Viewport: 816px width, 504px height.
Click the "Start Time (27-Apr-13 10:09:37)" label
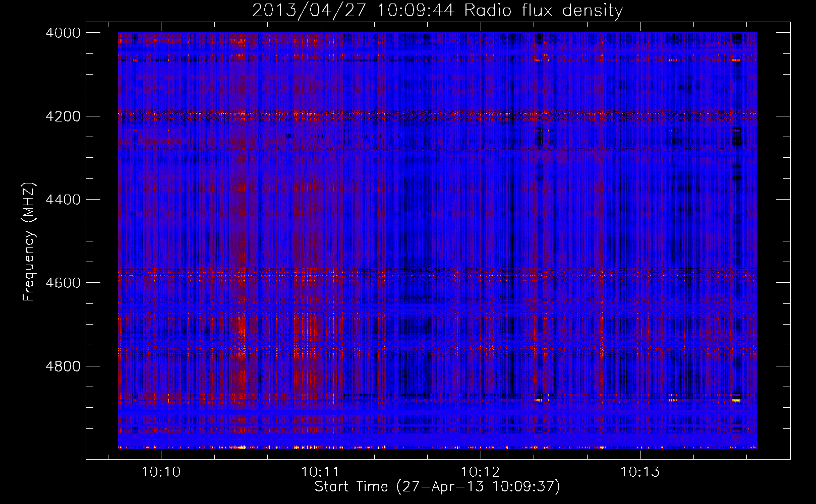tap(437, 487)
